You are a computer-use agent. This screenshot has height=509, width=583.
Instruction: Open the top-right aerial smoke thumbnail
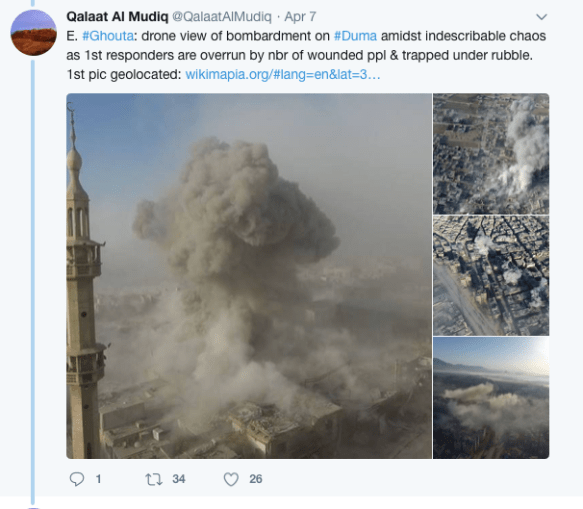(491, 154)
